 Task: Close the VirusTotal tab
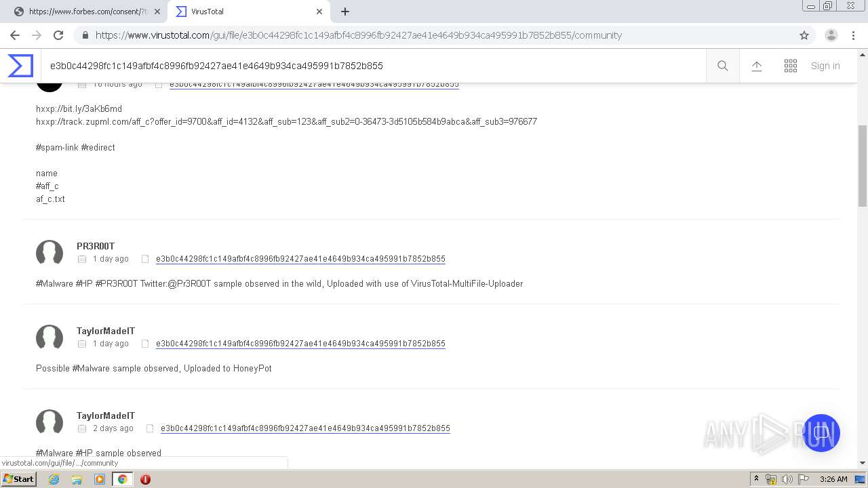(319, 12)
